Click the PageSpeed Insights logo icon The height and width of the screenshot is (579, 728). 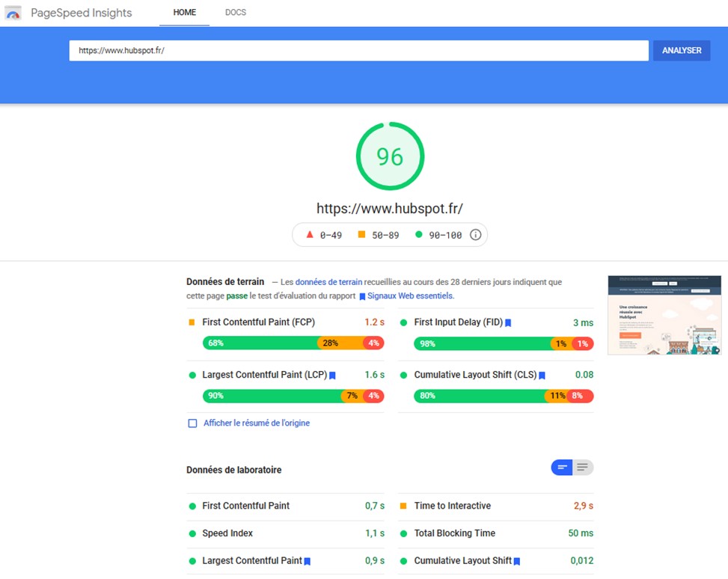[x=13, y=13]
